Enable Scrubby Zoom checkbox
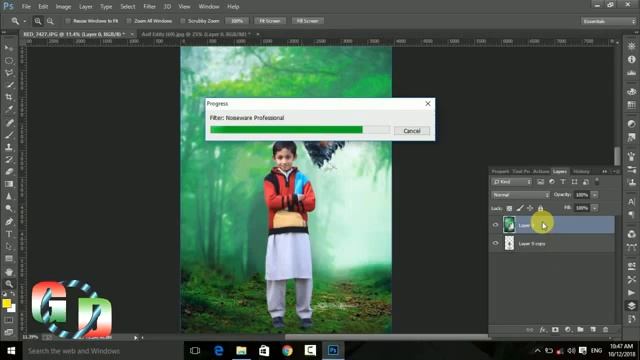Viewport: 640px width, 360px height. coord(183,21)
